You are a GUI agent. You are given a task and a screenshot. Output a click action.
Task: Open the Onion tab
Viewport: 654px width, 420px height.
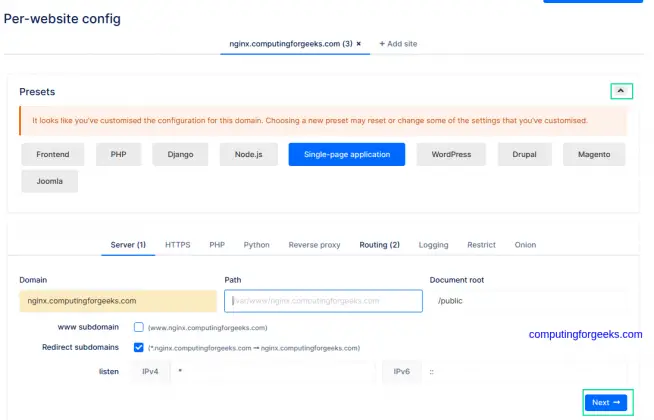525,245
